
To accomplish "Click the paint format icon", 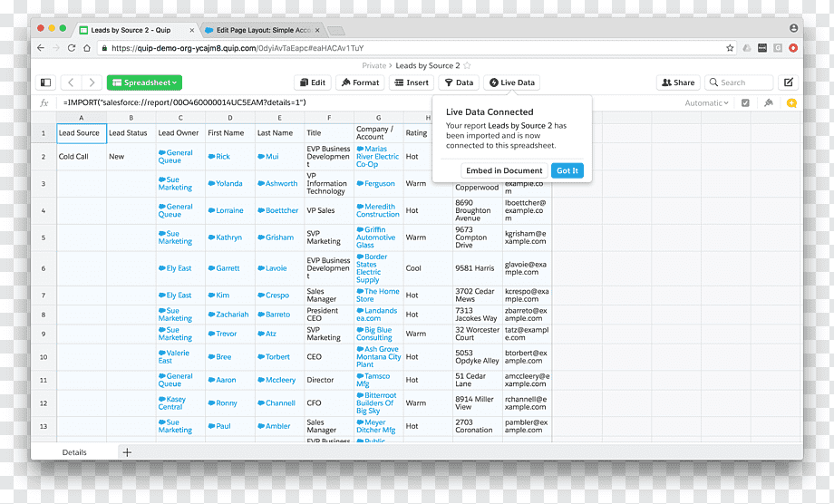I will pyautogui.click(x=768, y=103).
